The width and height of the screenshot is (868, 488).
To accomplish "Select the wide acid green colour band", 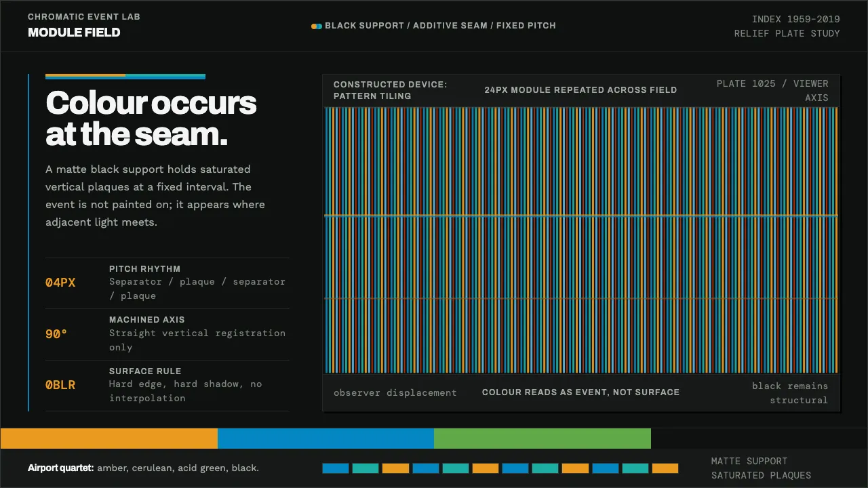I will [542, 439].
